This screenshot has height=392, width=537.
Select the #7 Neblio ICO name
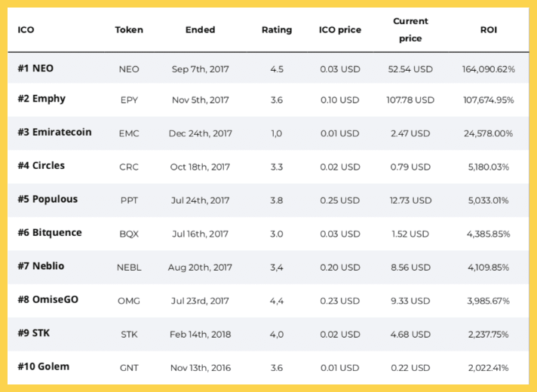(41, 266)
